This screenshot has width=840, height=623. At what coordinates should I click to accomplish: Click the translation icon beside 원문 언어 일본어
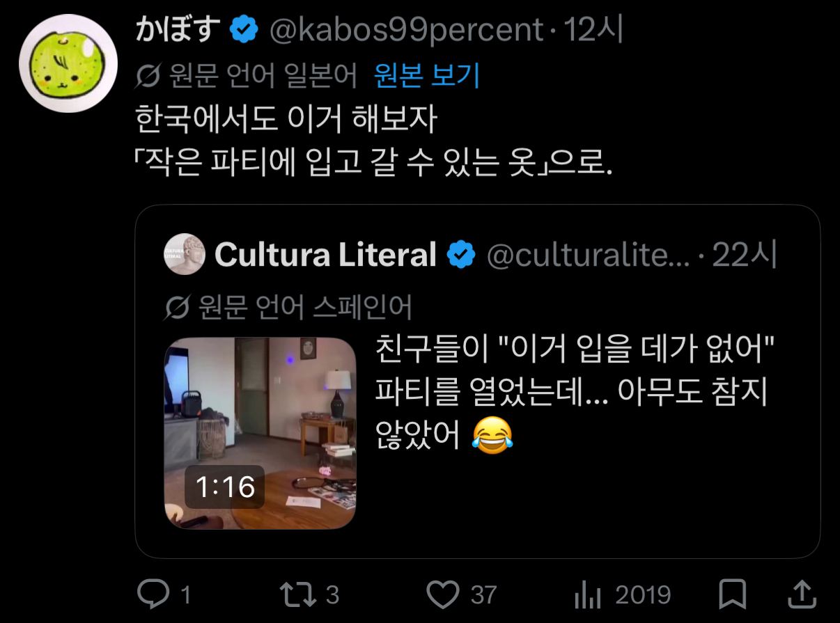(148, 76)
